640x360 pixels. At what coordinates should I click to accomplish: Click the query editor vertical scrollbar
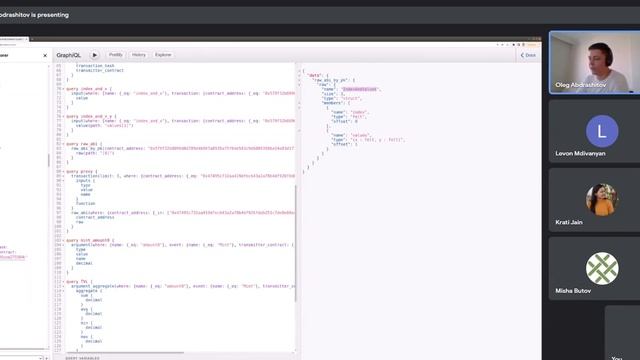pyautogui.click(x=295, y=243)
